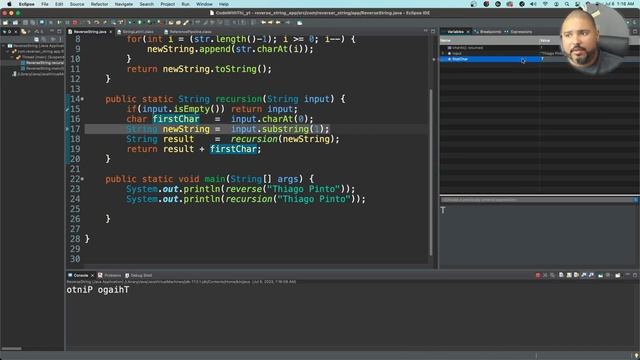Click the New file icon in main toolbar
Image resolution: width=640 pixels, height=360 pixels.
coord(5,23)
